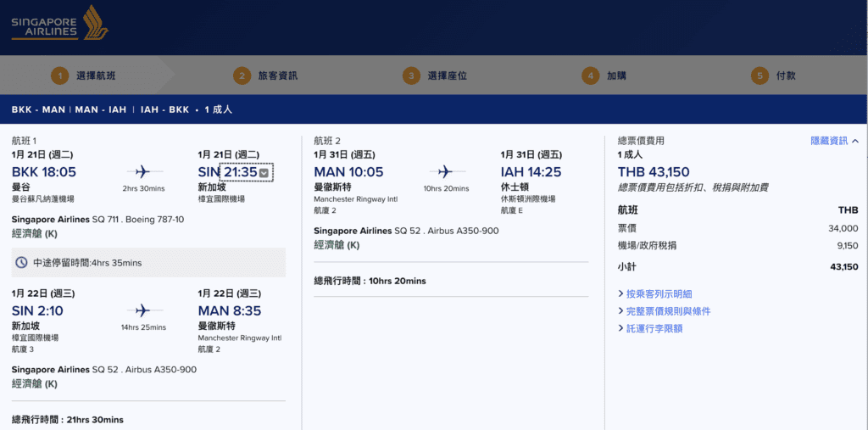Click the 機場/政府稅捐 9,150 amount

(847, 245)
